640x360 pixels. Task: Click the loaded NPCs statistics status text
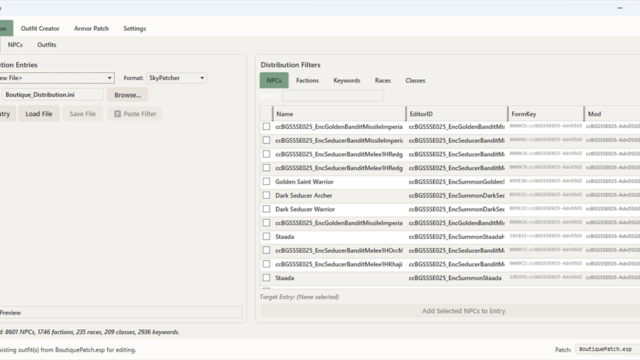point(90,332)
